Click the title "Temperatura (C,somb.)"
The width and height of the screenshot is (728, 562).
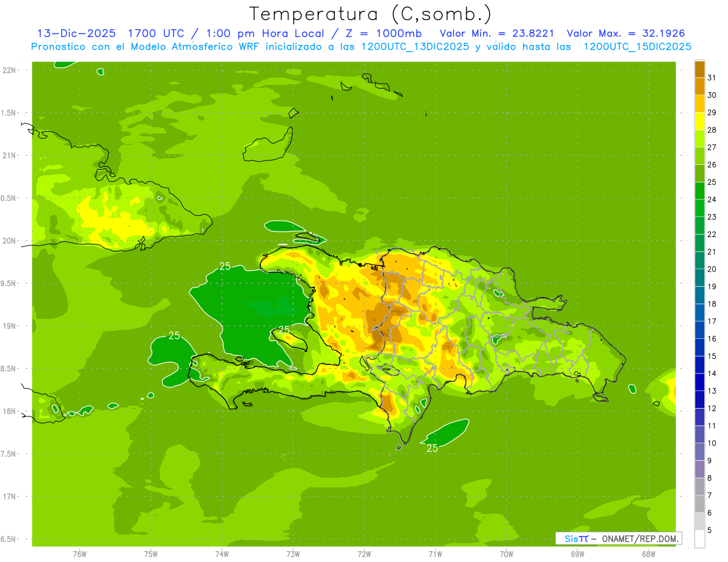[x=370, y=14]
